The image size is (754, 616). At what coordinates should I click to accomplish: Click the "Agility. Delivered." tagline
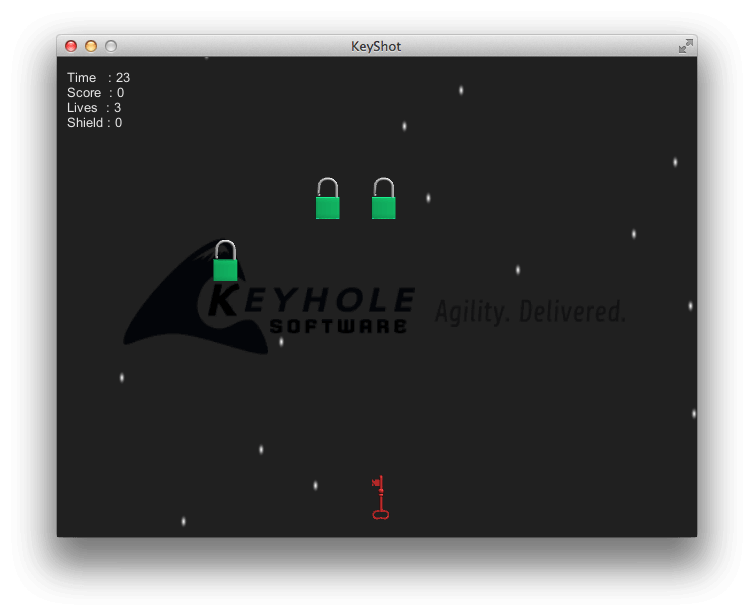[x=530, y=312]
